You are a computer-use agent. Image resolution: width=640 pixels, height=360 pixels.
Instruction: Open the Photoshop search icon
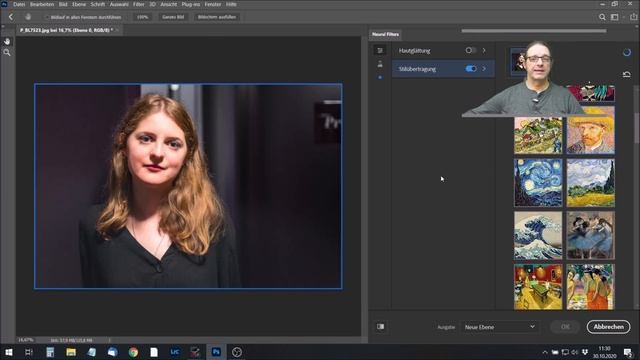click(602, 17)
